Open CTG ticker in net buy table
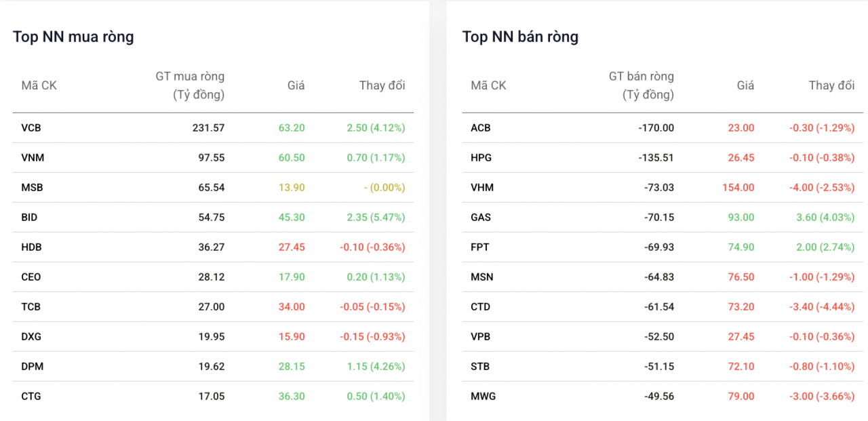 tap(31, 396)
